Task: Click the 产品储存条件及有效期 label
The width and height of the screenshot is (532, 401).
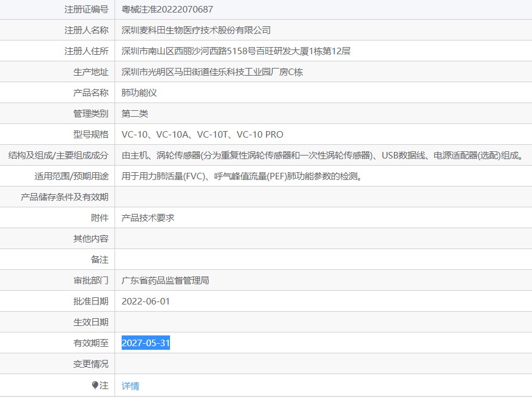Action: point(64,197)
